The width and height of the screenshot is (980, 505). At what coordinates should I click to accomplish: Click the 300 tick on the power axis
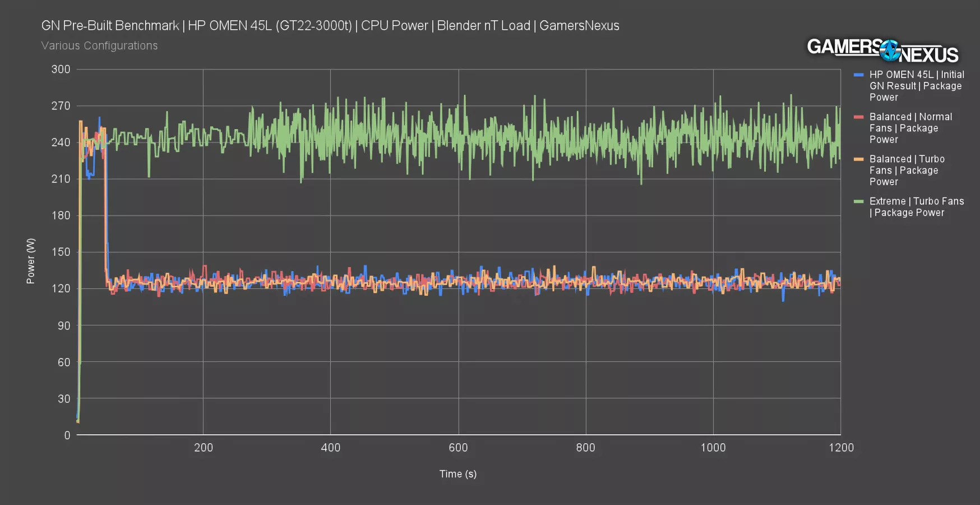(x=61, y=70)
